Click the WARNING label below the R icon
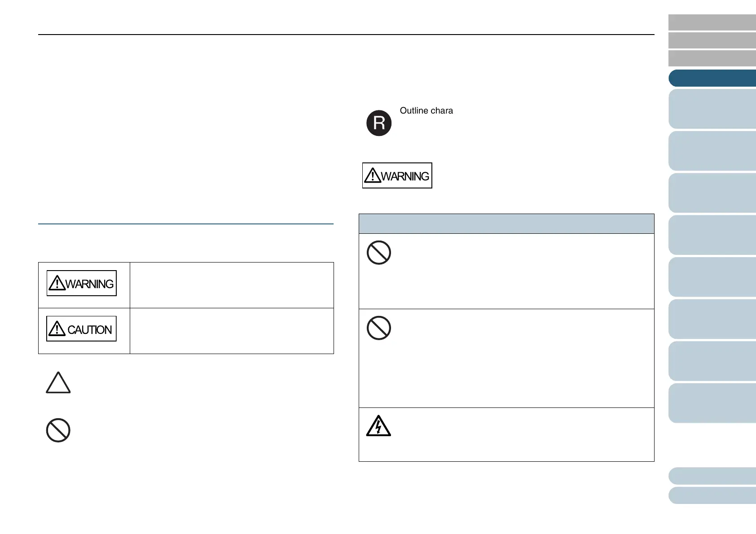The height and width of the screenshot is (534, 756). pyautogui.click(x=397, y=175)
